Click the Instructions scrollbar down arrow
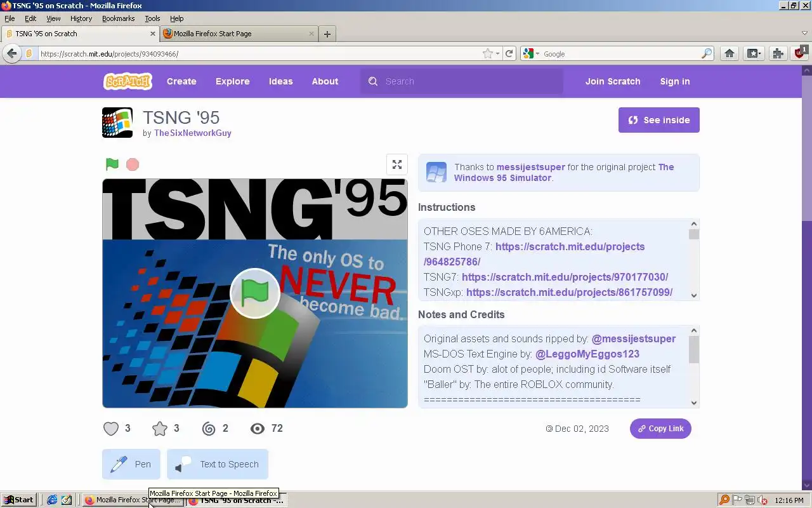This screenshot has width=812, height=508. point(694,295)
